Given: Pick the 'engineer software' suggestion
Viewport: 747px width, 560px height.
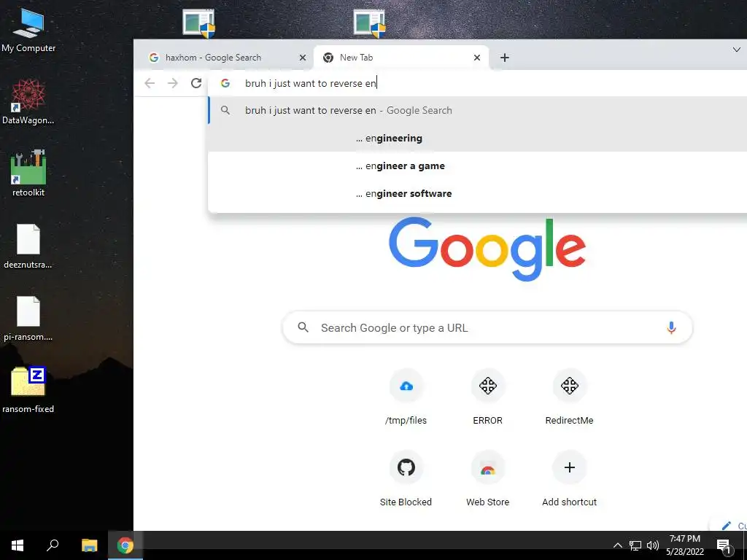Looking at the screenshot, I should tap(478, 193).
